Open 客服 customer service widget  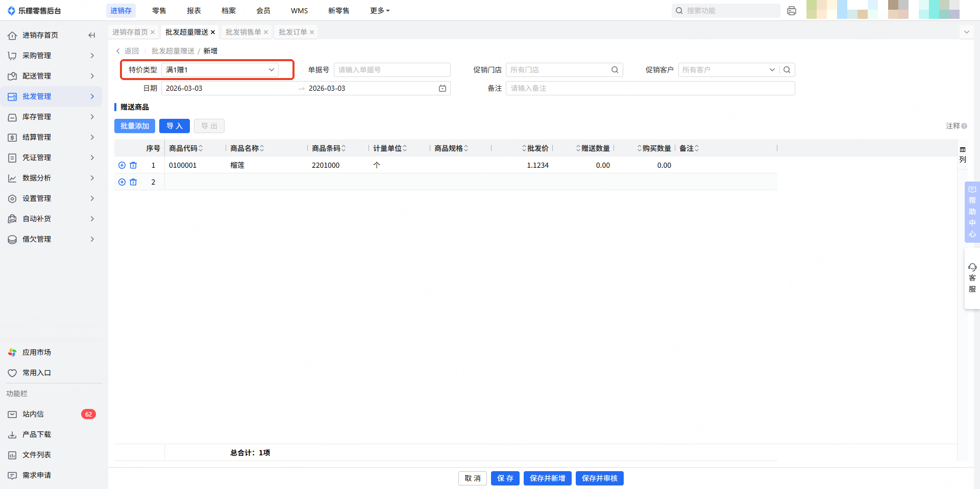click(972, 278)
